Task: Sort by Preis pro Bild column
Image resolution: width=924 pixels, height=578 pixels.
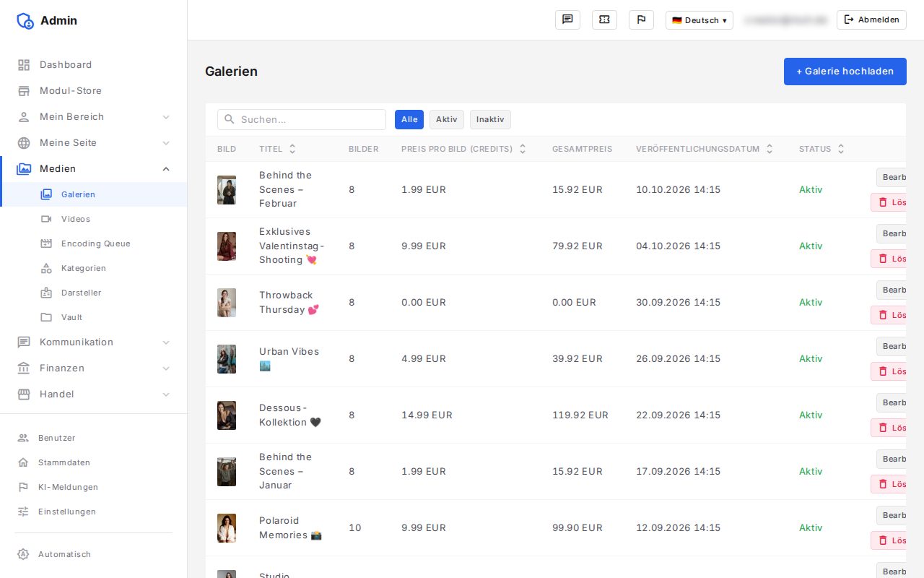Action: [x=463, y=149]
